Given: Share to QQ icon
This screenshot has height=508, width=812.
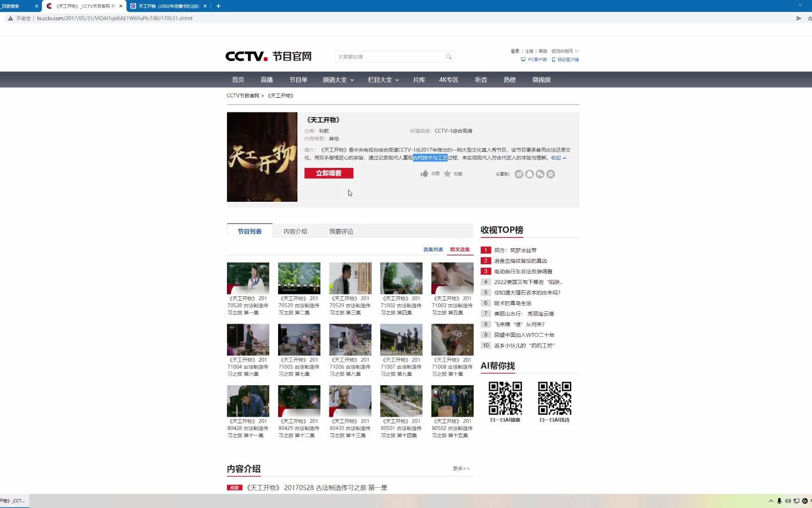Looking at the screenshot, I should 530,174.
